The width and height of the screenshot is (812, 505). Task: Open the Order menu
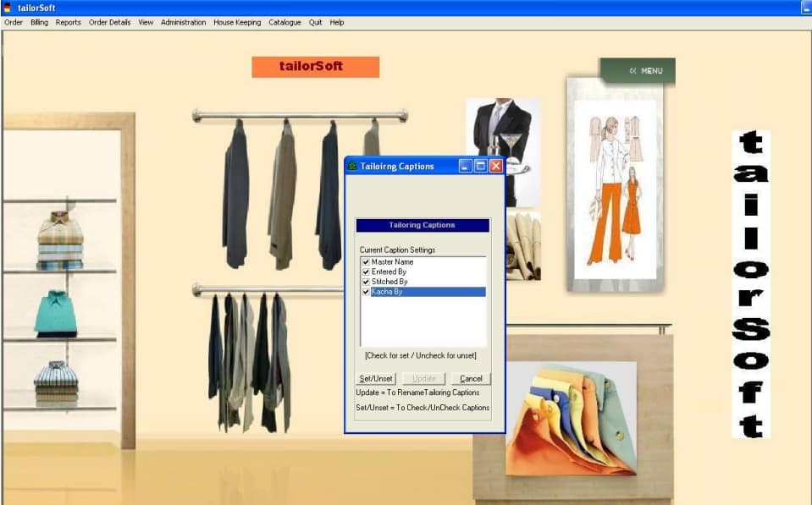(14, 23)
